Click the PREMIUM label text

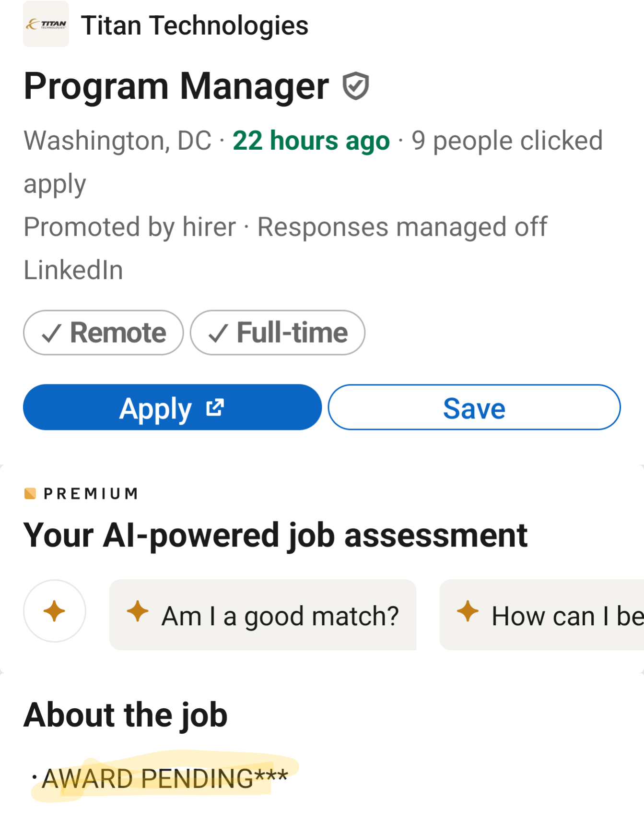pos(91,494)
